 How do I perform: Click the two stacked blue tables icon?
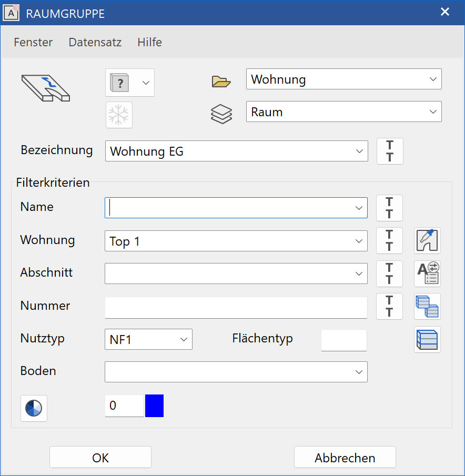[x=427, y=306]
